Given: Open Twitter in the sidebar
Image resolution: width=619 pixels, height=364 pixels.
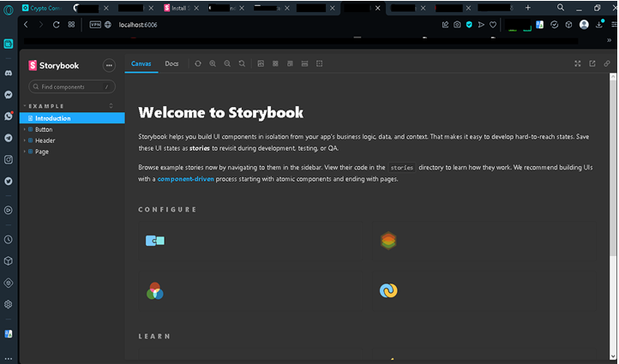Looking at the screenshot, I should coord(9,182).
